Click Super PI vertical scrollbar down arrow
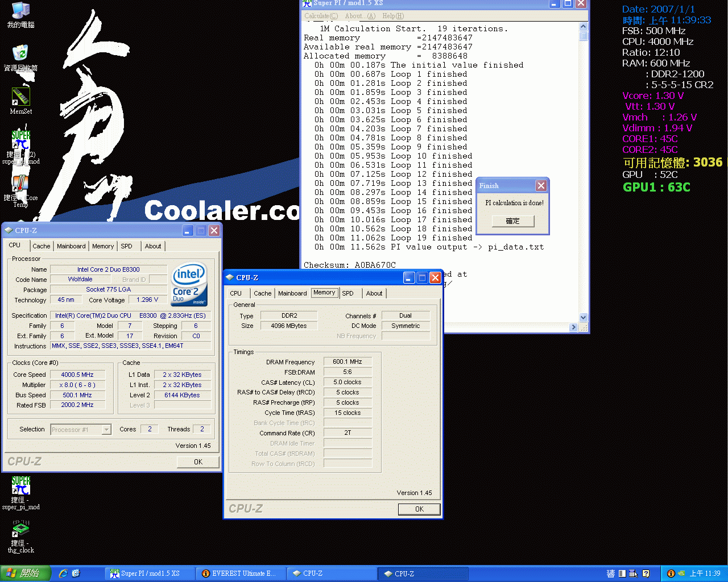 [x=583, y=317]
